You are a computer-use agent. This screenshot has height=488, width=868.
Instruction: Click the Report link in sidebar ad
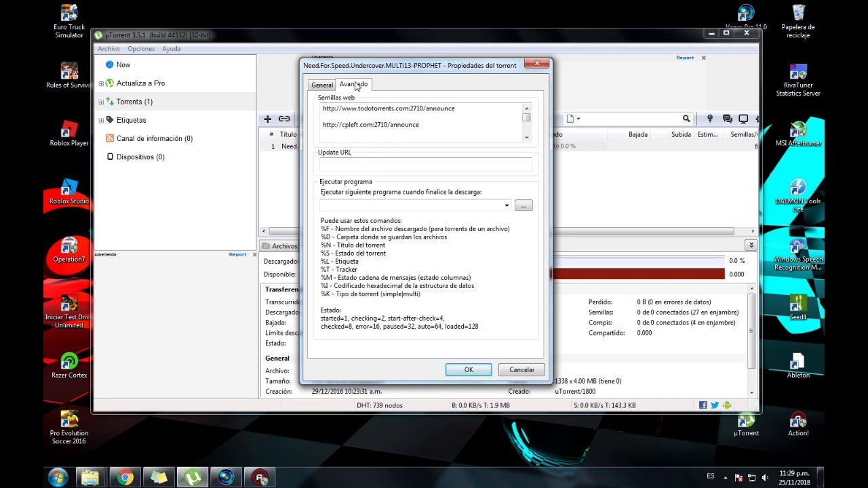click(x=237, y=254)
